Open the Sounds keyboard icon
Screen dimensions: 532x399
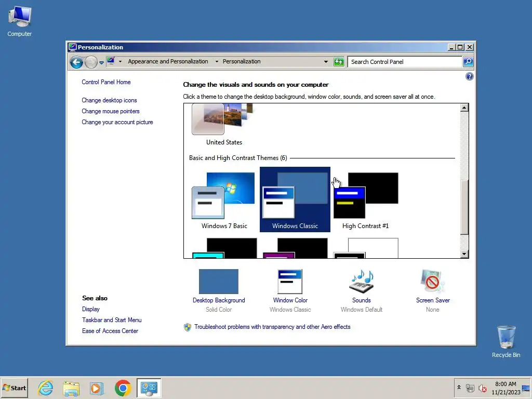362,281
